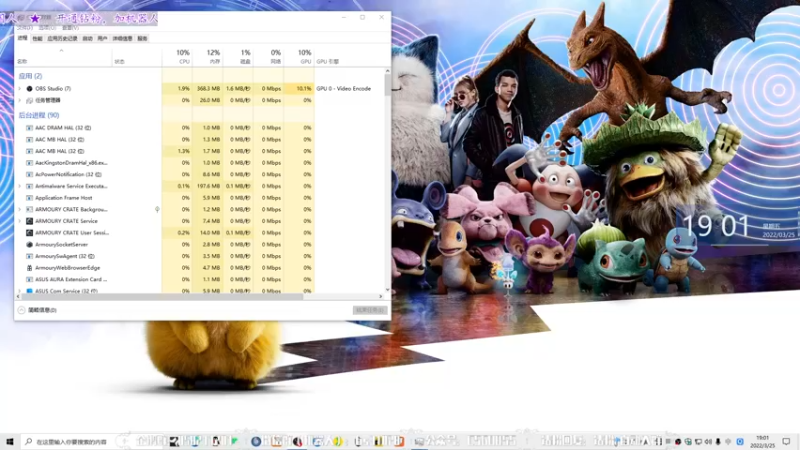
Task: Click the vertical scrollbar thumb in process list
Action: 388,85
